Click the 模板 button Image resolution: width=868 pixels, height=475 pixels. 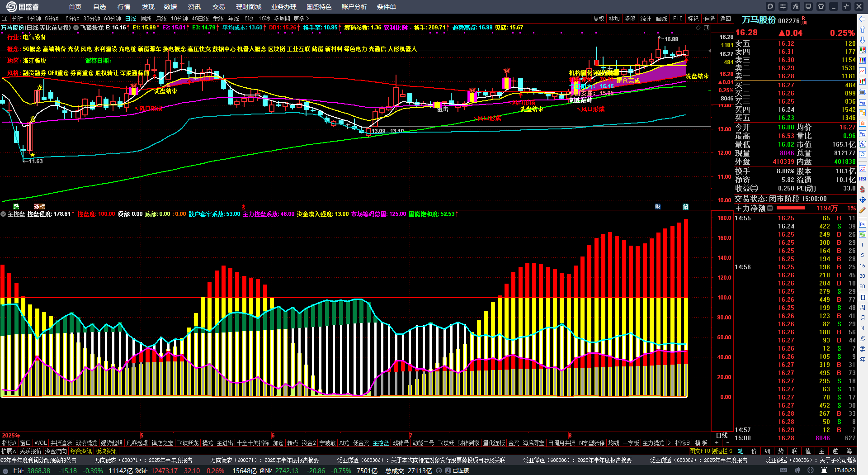coord(702,443)
